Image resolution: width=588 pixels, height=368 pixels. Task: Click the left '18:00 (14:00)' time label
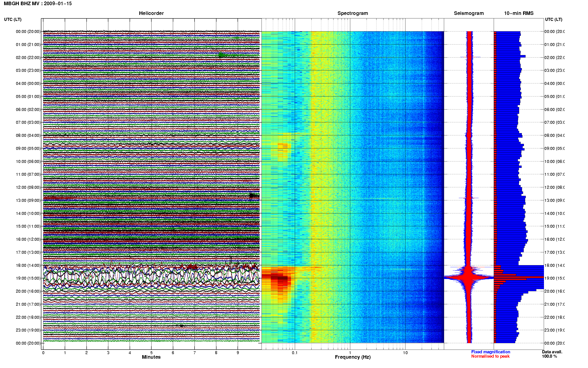pos(28,265)
